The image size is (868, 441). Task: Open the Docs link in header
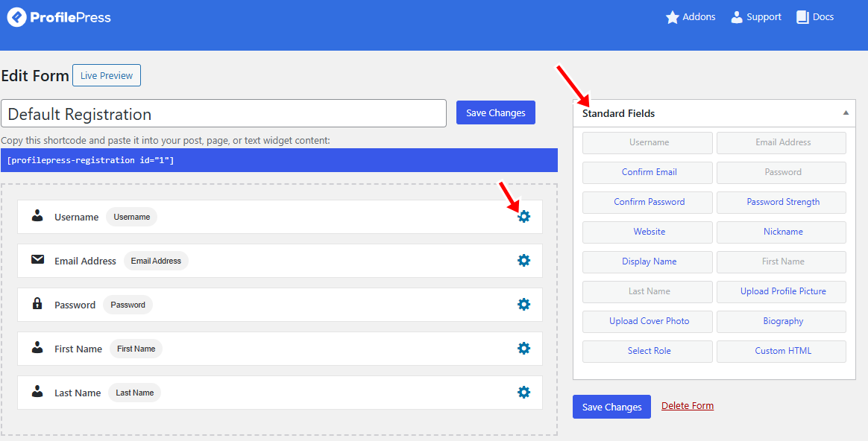pyautogui.click(x=815, y=17)
